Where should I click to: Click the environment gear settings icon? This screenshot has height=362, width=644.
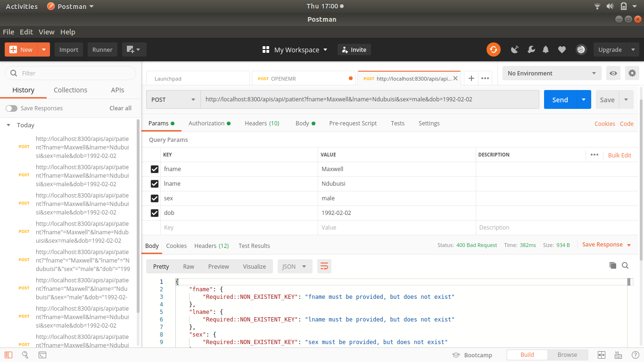(632, 73)
